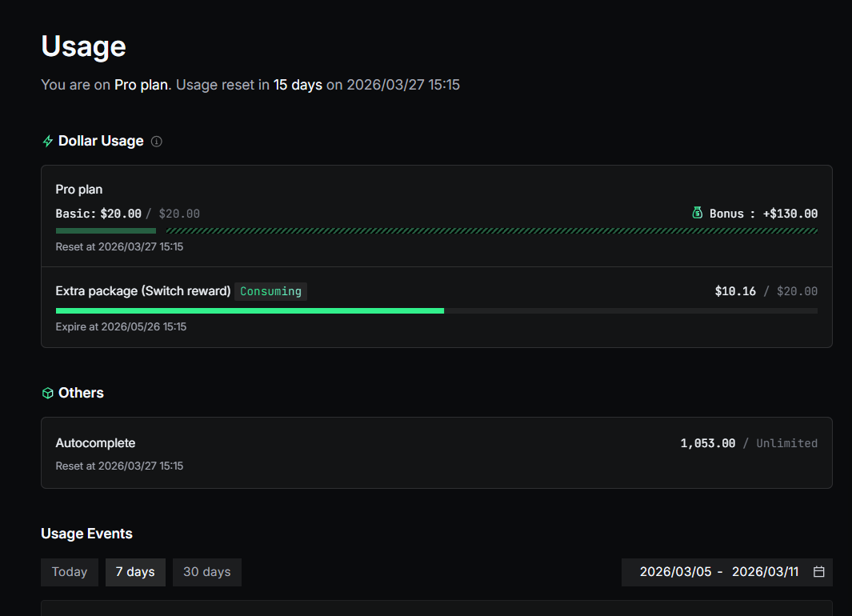Show usage events for 30 days

coord(207,572)
